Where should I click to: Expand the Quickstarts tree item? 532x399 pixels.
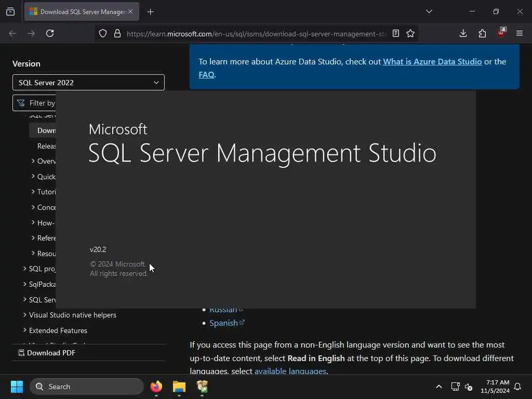(x=33, y=176)
